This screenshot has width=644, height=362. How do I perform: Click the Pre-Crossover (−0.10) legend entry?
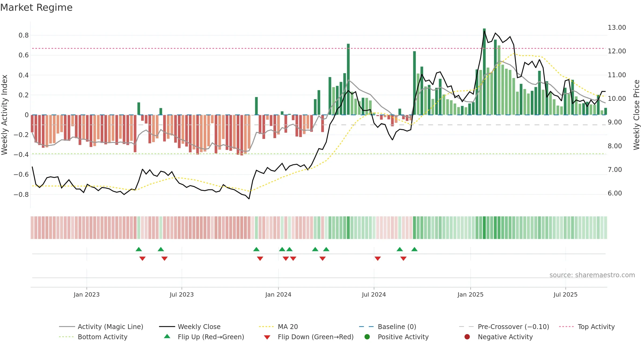[504, 327]
